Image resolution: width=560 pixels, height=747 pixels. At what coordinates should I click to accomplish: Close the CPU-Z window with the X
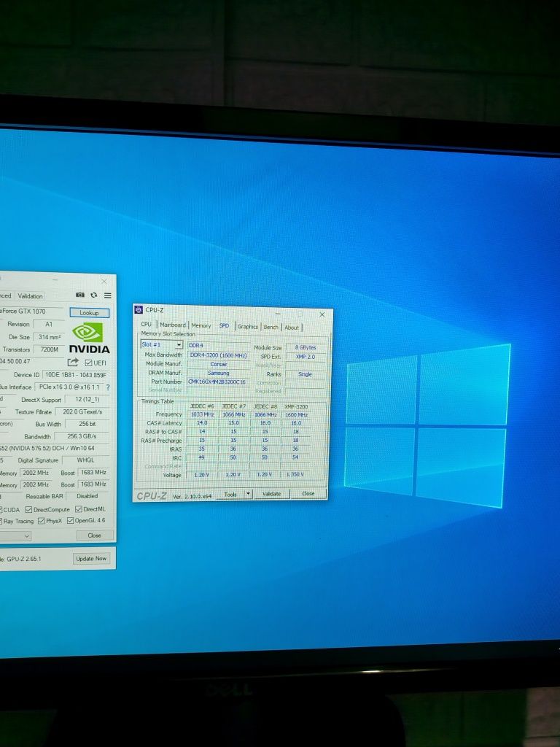(x=322, y=314)
